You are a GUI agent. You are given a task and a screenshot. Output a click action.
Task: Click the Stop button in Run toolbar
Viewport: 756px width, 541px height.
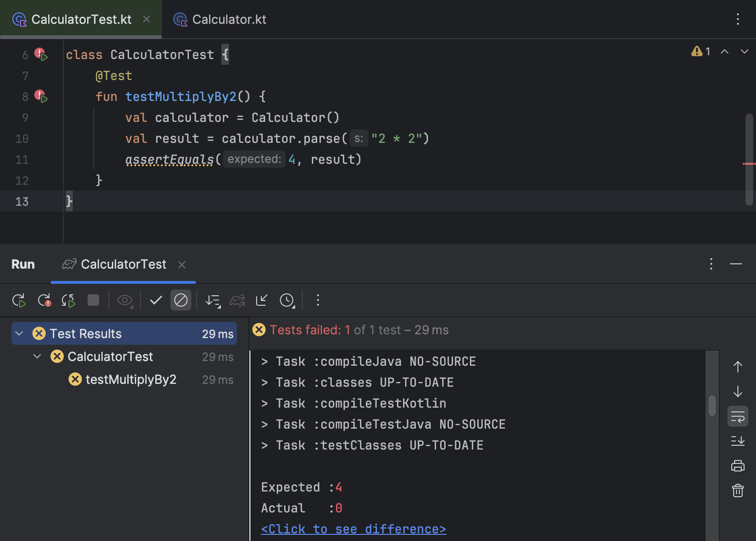pos(93,300)
